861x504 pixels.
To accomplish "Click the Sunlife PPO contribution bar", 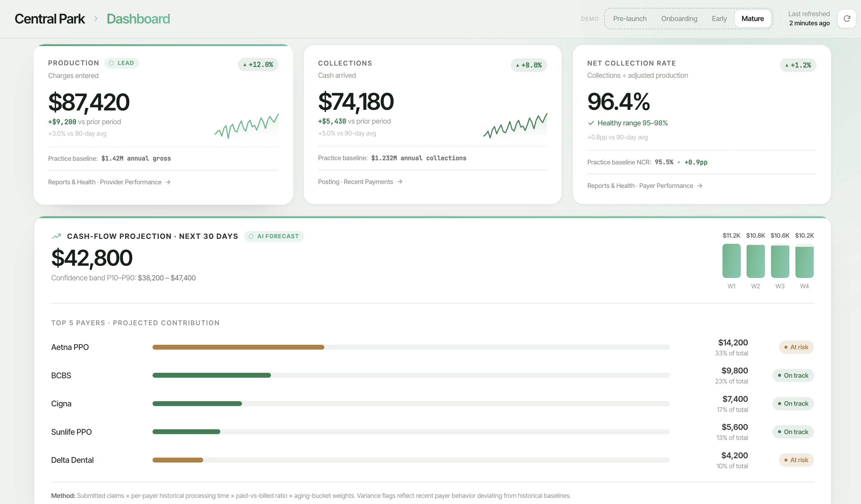I will coord(411,432).
